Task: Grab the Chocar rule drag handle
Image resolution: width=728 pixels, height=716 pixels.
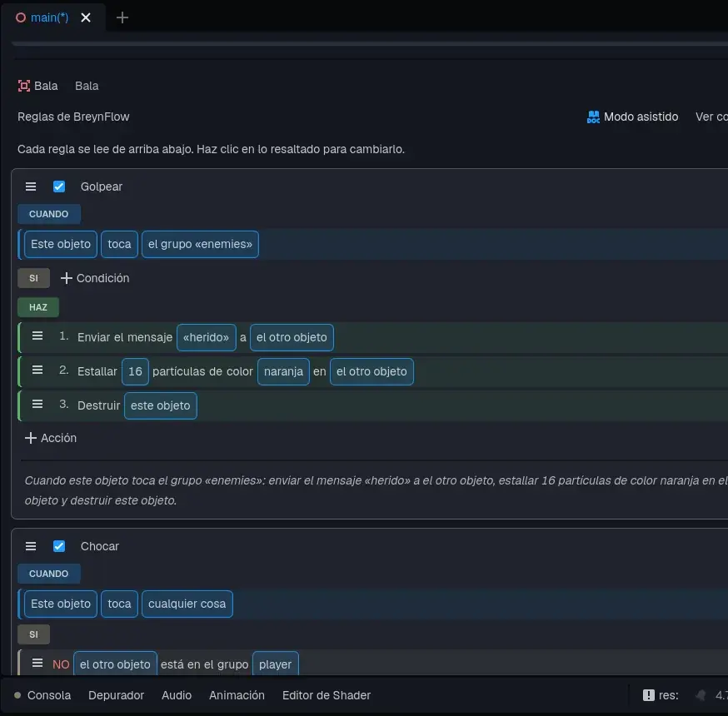Action: pyautogui.click(x=31, y=546)
